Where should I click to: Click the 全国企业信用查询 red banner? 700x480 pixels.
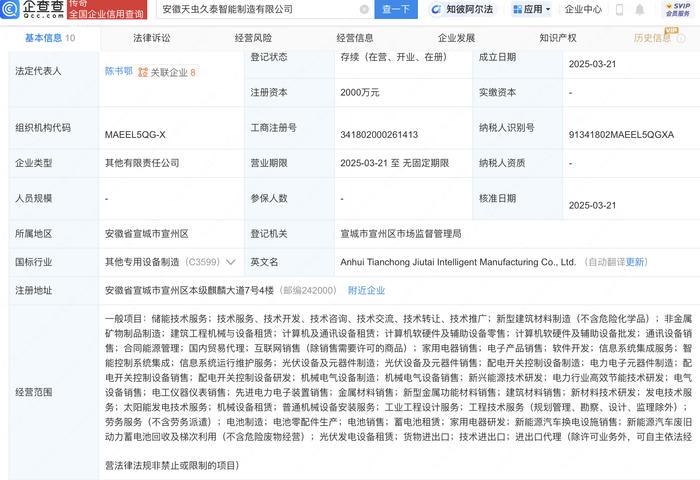107,10
